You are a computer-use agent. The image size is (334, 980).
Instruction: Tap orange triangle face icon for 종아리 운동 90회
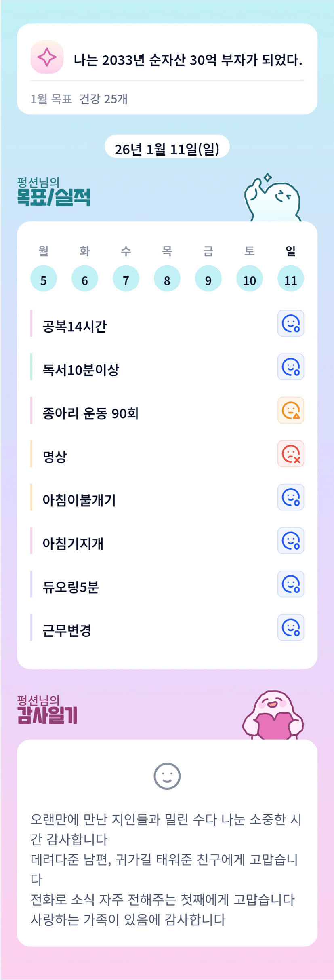pos(290,410)
